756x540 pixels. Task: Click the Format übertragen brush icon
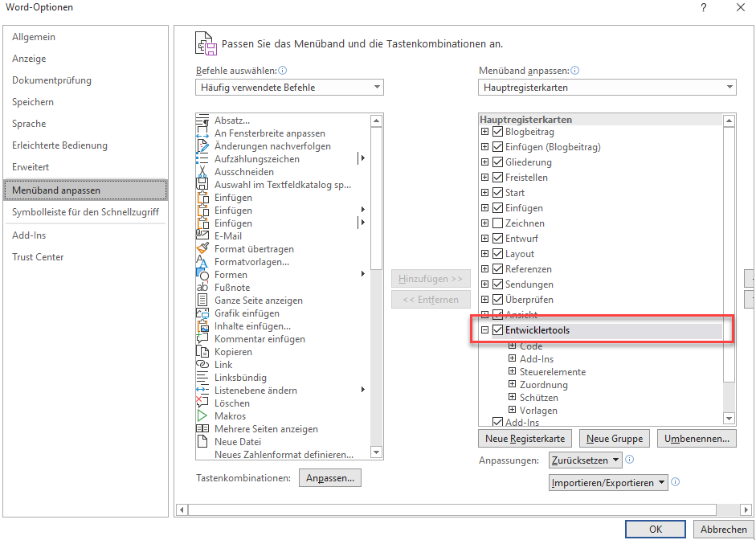202,249
